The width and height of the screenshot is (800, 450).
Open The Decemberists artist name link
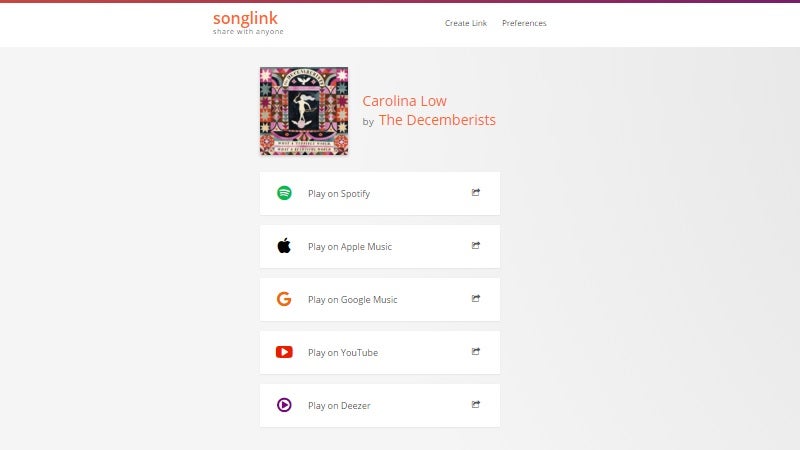[437, 120]
